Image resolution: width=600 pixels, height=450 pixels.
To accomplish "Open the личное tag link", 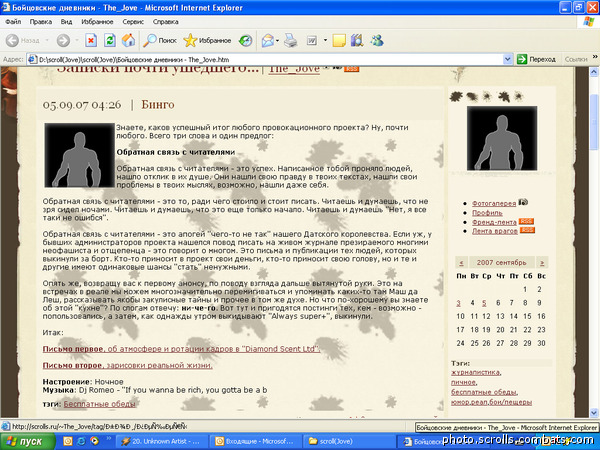I will pos(463,382).
